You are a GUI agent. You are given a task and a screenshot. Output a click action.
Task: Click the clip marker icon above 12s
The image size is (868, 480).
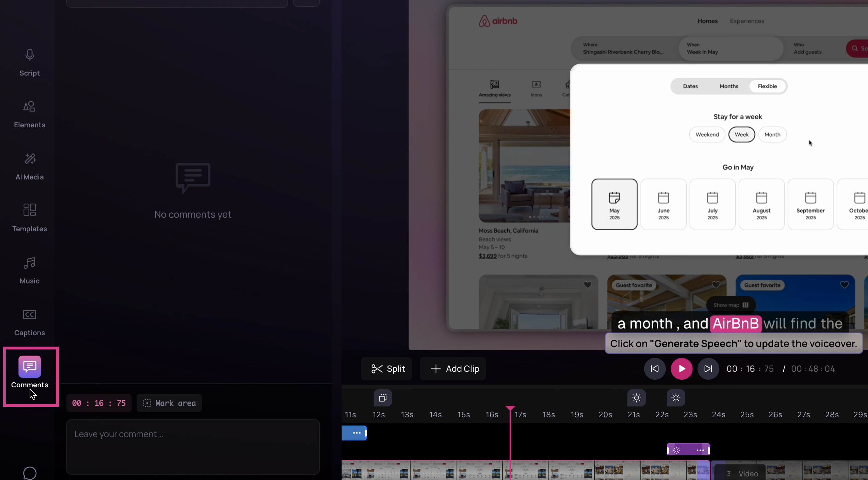tap(383, 398)
